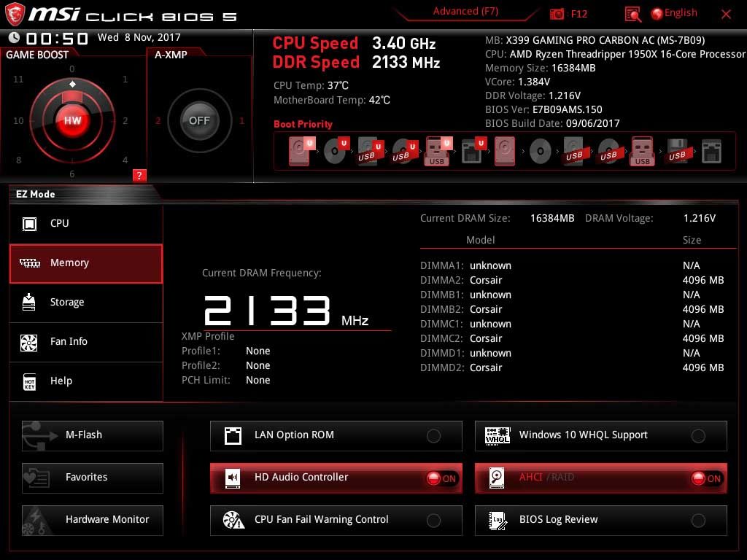Open the BIOS search magnifier icon
The image size is (747, 560).
[x=632, y=15]
